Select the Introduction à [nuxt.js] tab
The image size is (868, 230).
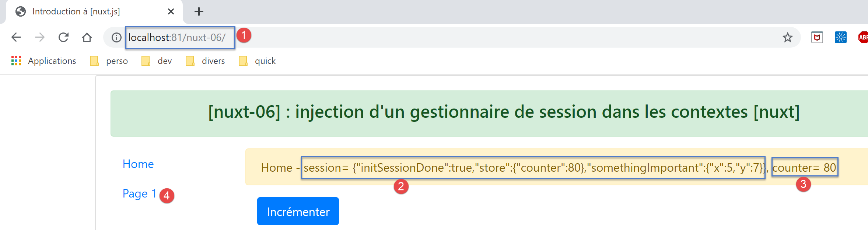click(76, 11)
